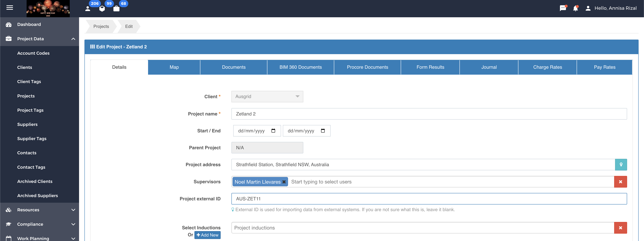Image resolution: width=644 pixels, height=241 pixels.
Task: Open Contact Tags in the sidebar
Action: 31,167
